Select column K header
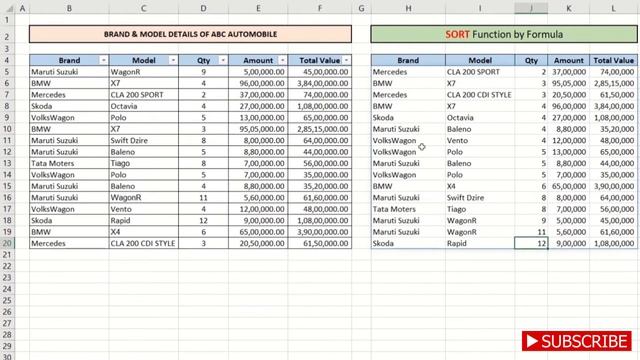Screen dimensions: 640x360 click(x=569, y=8)
